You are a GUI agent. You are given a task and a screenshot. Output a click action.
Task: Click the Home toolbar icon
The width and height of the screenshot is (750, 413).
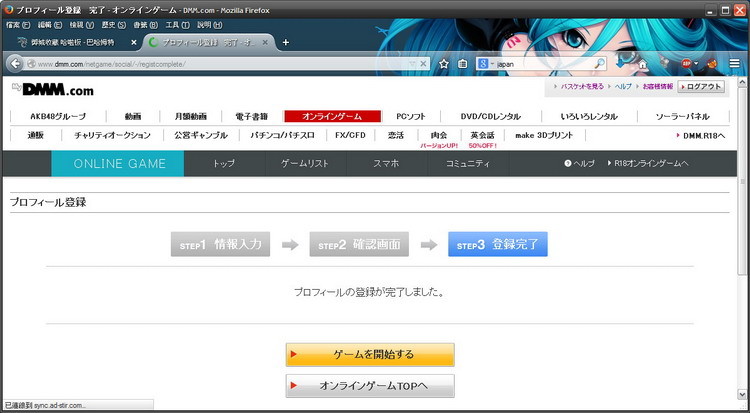642,64
